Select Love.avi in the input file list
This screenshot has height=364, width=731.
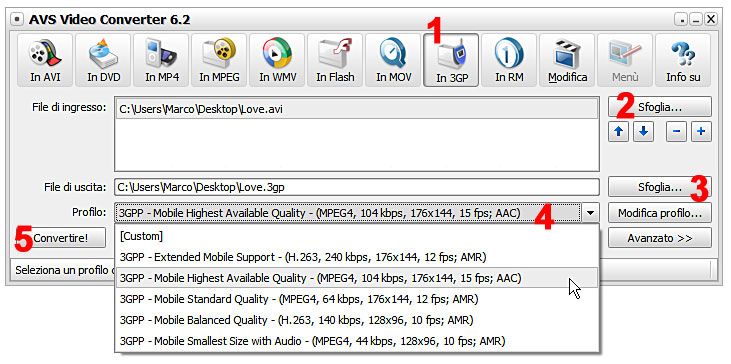tap(357, 110)
